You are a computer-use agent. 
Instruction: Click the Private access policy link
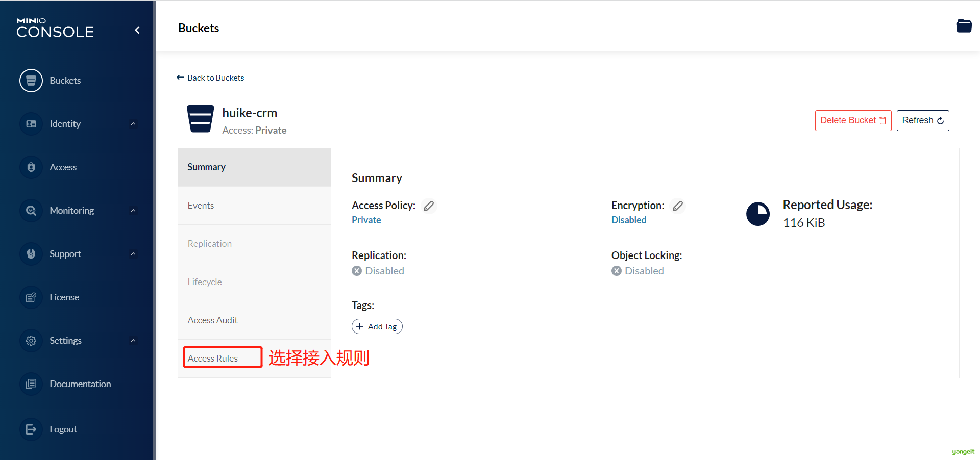coord(366,220)
